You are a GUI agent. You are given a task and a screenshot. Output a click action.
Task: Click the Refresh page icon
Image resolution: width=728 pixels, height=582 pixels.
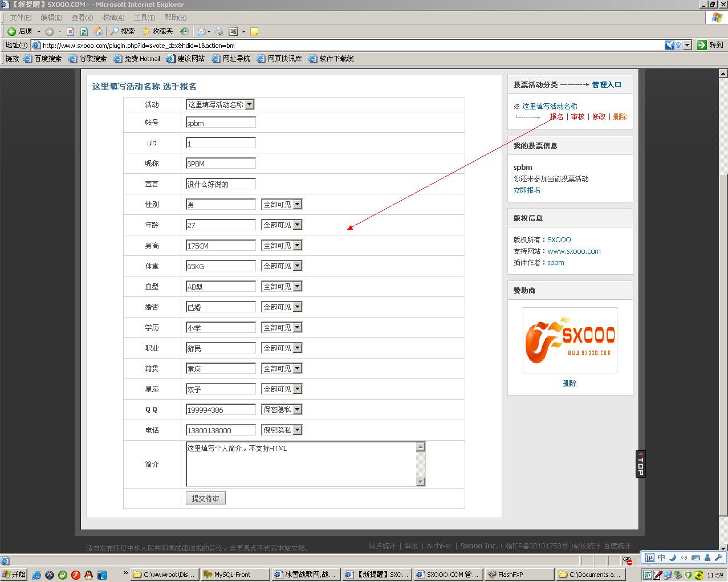pyautogui.click(x=84, y=31)
